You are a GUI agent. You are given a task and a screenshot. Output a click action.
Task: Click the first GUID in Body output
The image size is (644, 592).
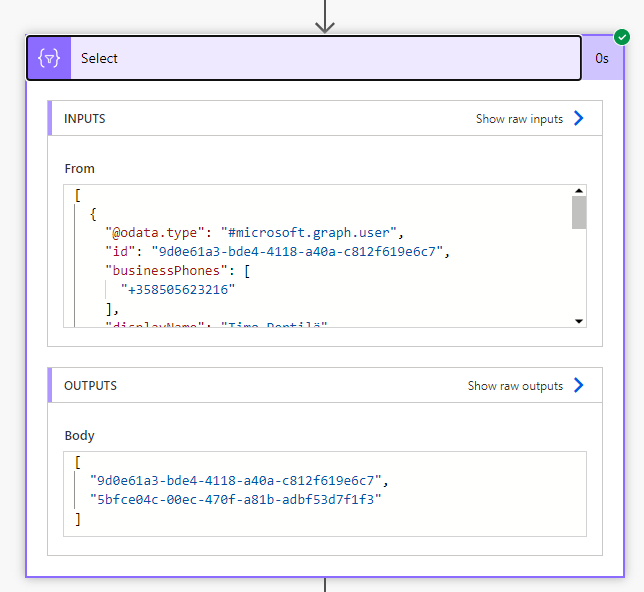[x=235, y=480]
